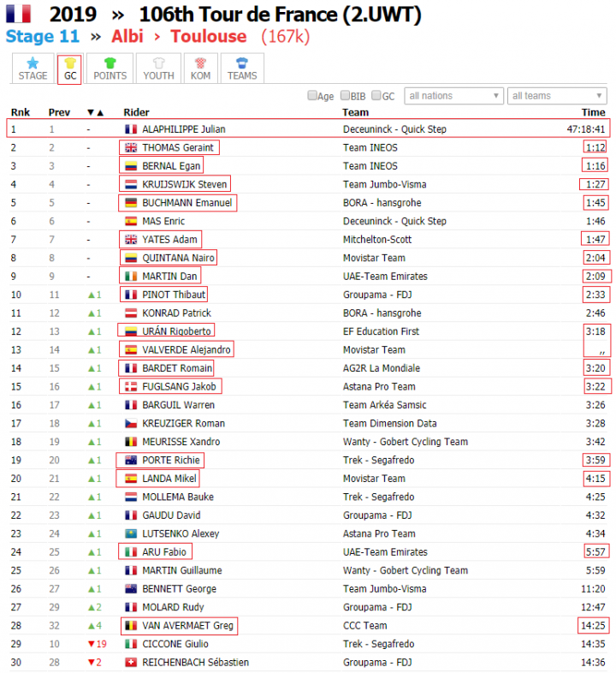Click the Danish flag next to FUGLSANG Jakob
This screenshot has width=616, height=673.
point(131,387)
